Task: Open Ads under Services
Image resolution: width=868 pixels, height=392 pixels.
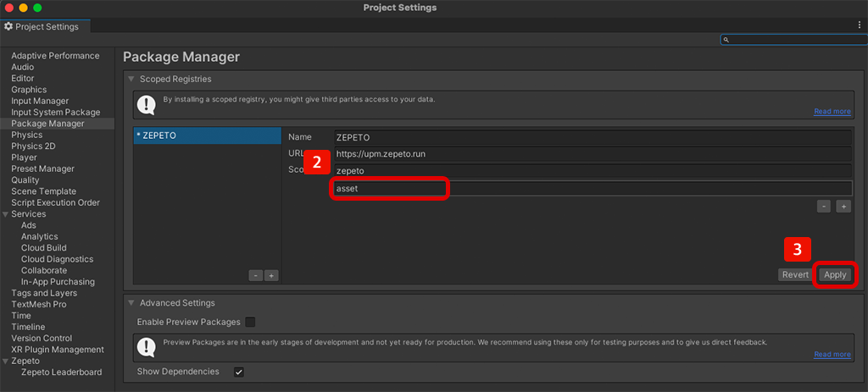Action: click(x=28, y=225)
